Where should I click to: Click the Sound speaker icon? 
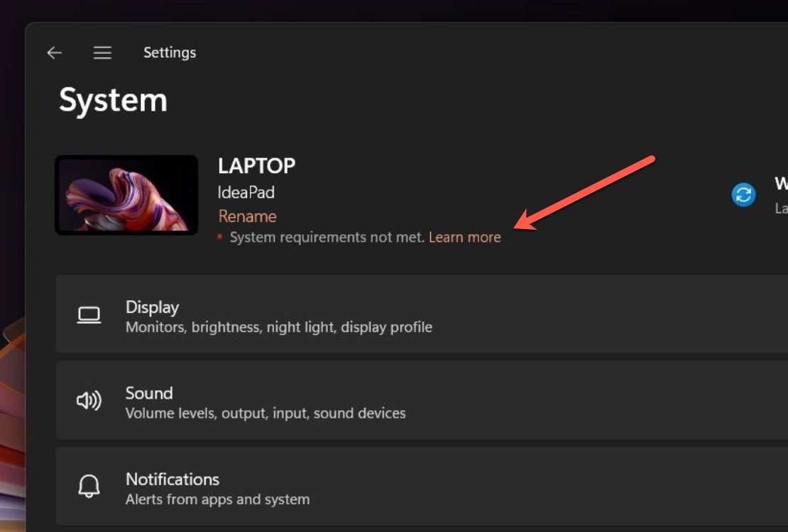point(89,401)
